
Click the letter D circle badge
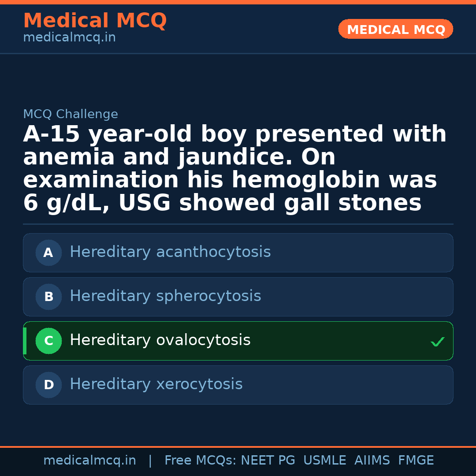click(48, 385)
